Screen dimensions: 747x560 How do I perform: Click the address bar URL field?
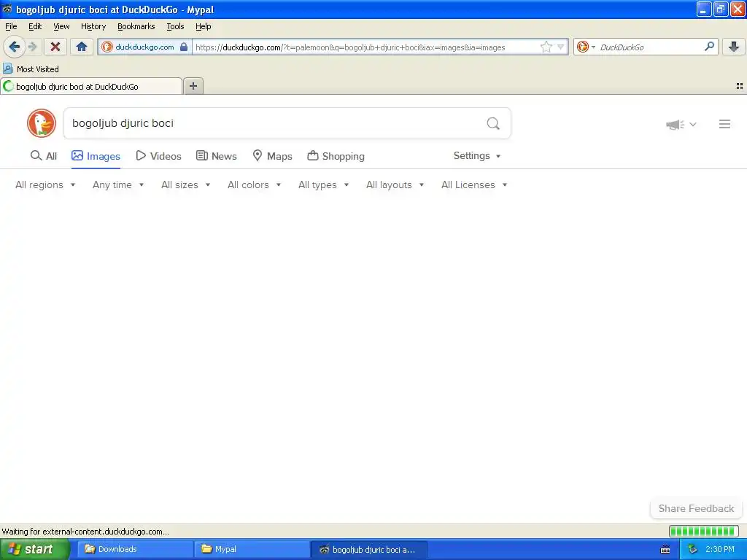tap(367, 47)
